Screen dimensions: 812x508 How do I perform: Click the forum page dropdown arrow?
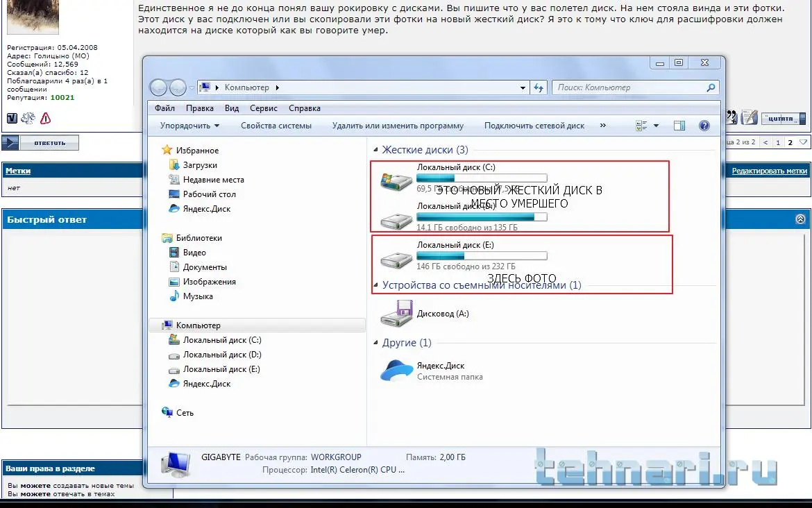coord(803,142)
